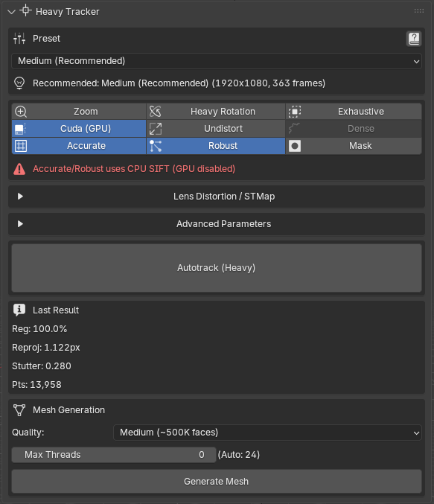Enable the Mask toggle

[354, 146]
